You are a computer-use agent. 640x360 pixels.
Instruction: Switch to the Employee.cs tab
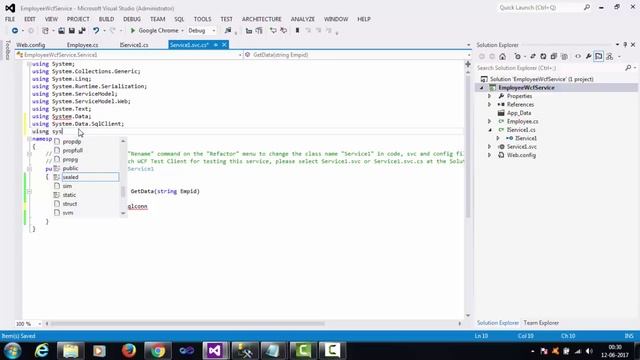pyautogui.click(x=82, y=45)
